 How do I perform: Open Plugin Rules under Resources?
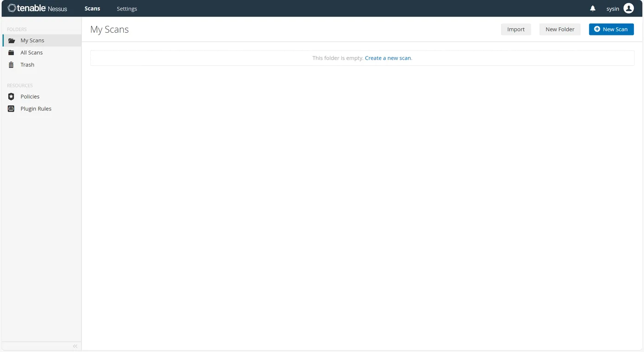tap(42, 109)
